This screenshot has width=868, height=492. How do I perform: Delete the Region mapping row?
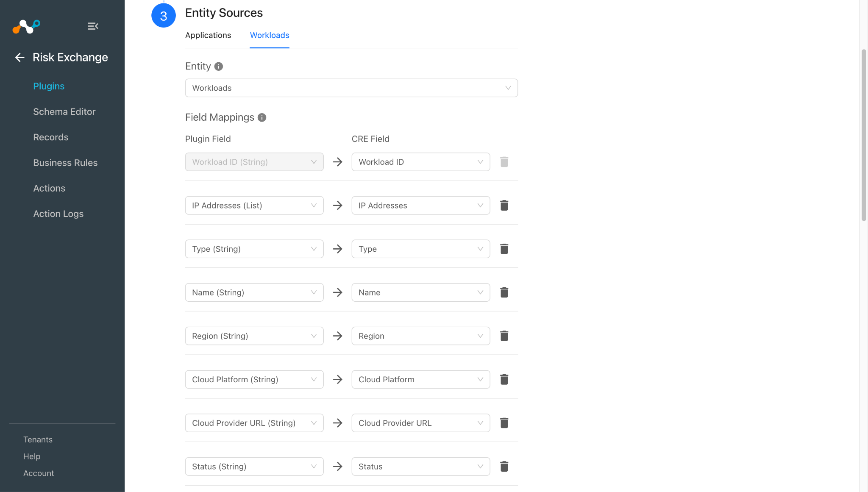[x=504, y=336]
